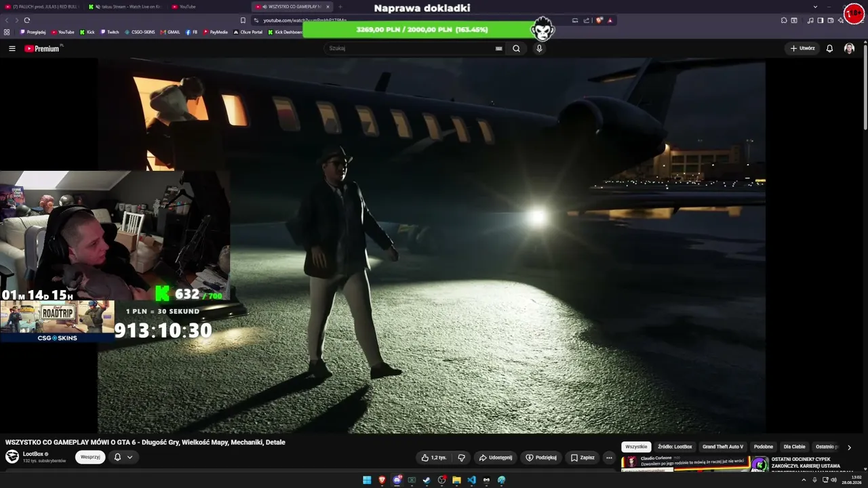
Task: Open the LootBox channel name link
Action: click(33, 453)
